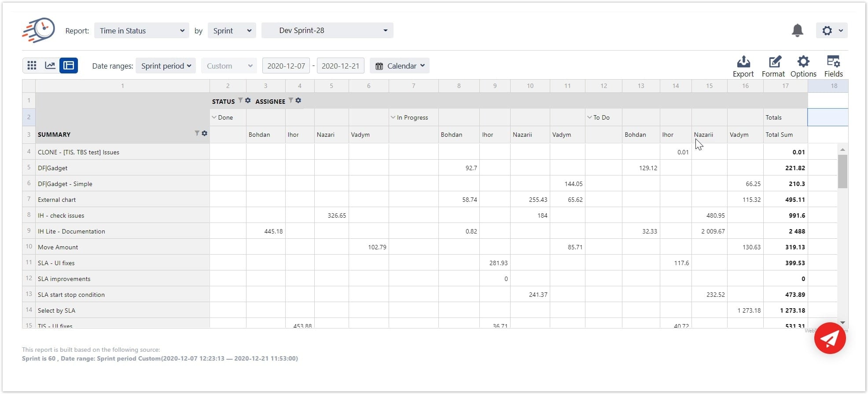The height and width of the screenshot is (394, 868).
Task: Select the 'CLONE - [TIS, TBS test] Issues' row
Action: click(x=122, y=152)
